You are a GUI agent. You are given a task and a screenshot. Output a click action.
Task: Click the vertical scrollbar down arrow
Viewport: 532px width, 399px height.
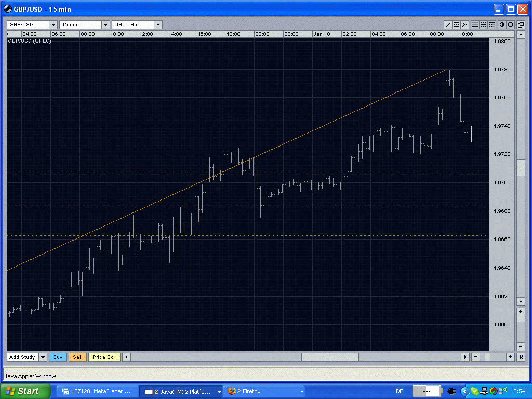coord(521,302)
